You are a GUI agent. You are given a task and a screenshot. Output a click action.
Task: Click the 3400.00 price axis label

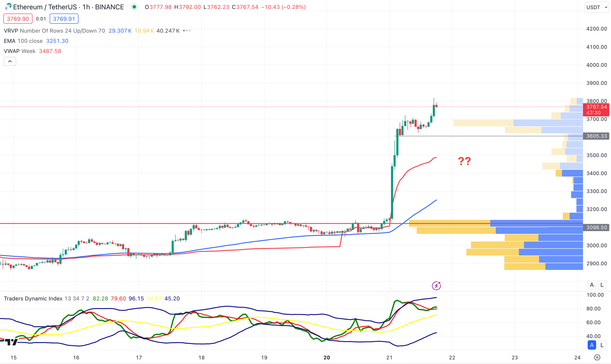click(x=597, y=173)
